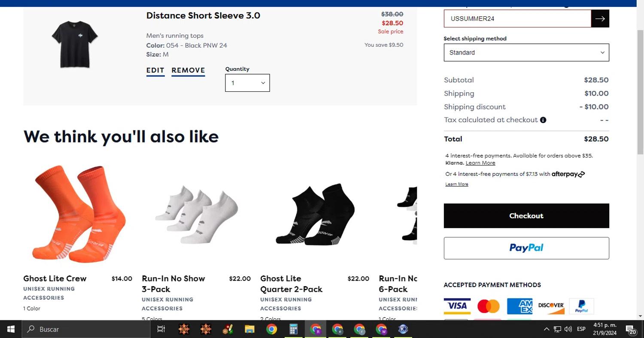Open Windows Start menu
644x338 pixels.
(x=11, y=329)
